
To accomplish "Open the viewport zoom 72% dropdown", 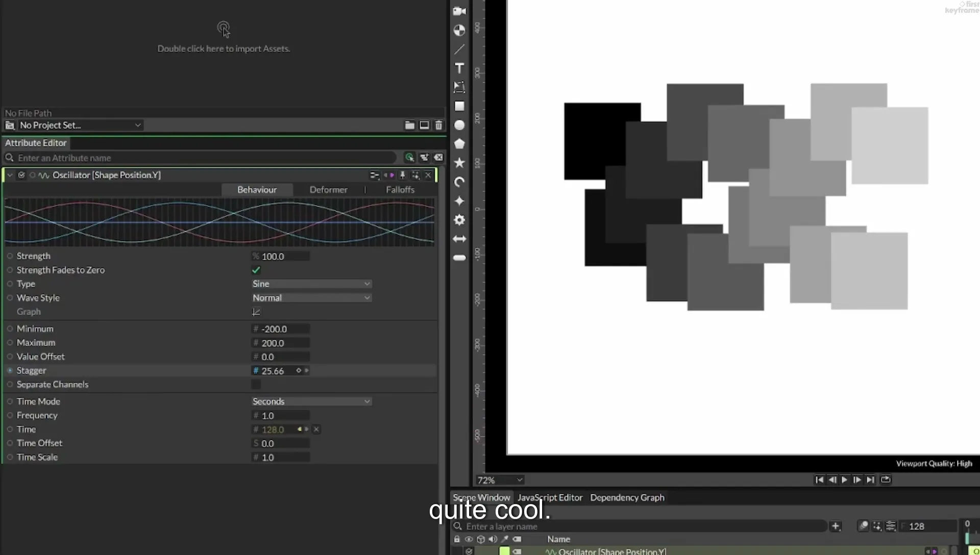I will (x=500, y=480).
